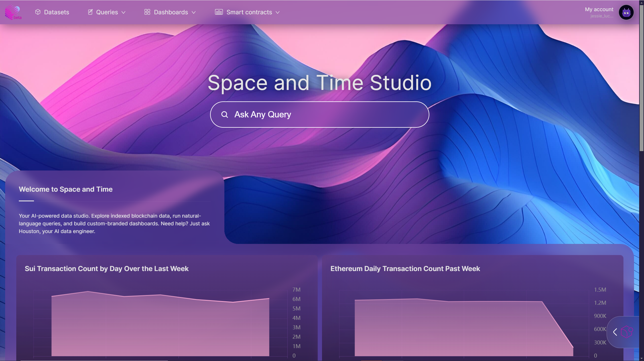Open the user avatar profile icon
This screenshot has width=644, height=361.
pyautogui.click(x=626, y=12)
